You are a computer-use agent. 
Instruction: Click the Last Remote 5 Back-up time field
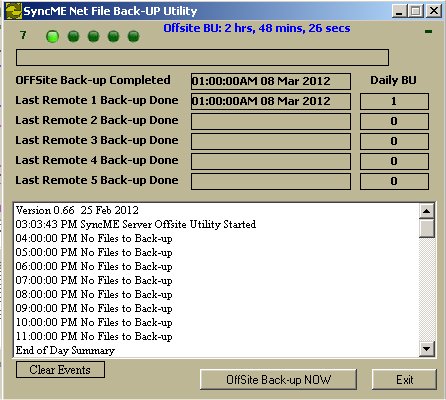tap(271, 181)
